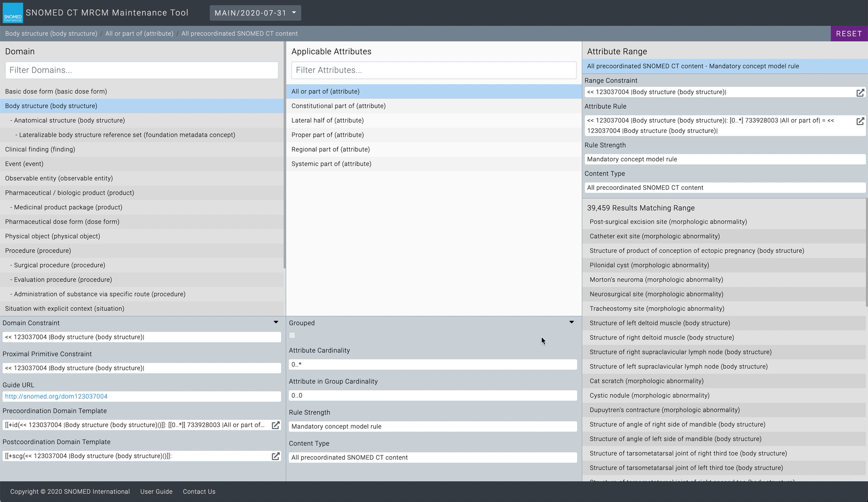Focus the Filter Attributes input
This screenshot has width=868, height=502.
click(x=434, y=70)
